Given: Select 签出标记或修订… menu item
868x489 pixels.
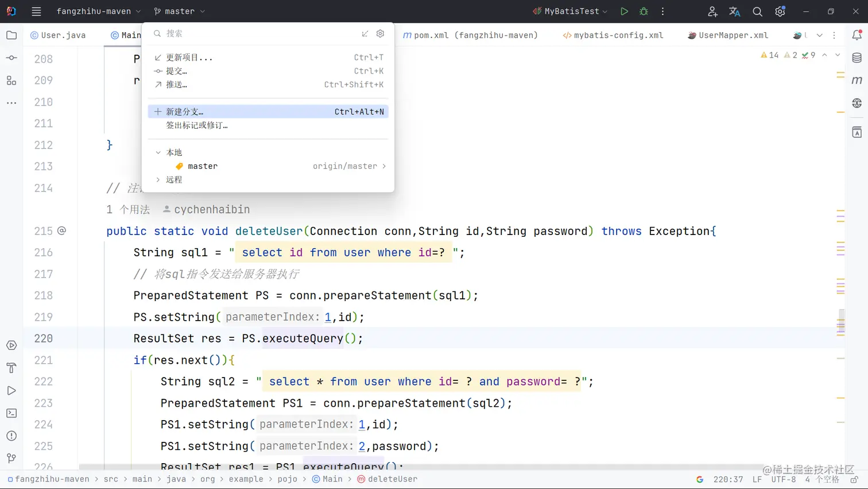Looking at the screenshot, I should [268, 125].
